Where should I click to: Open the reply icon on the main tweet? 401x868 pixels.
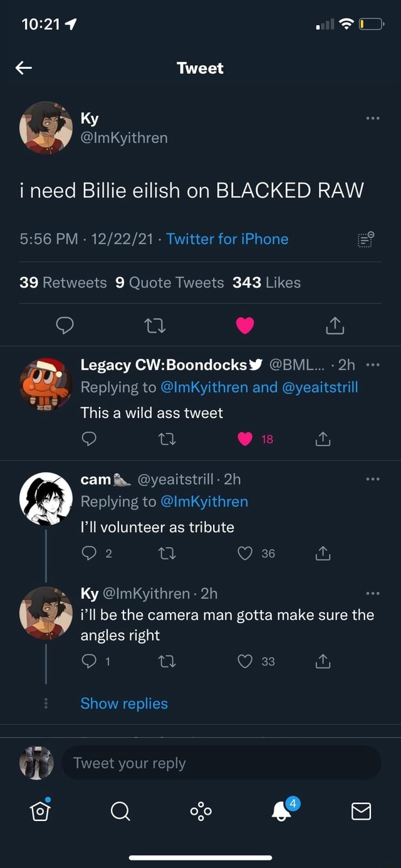coord(66,325)
